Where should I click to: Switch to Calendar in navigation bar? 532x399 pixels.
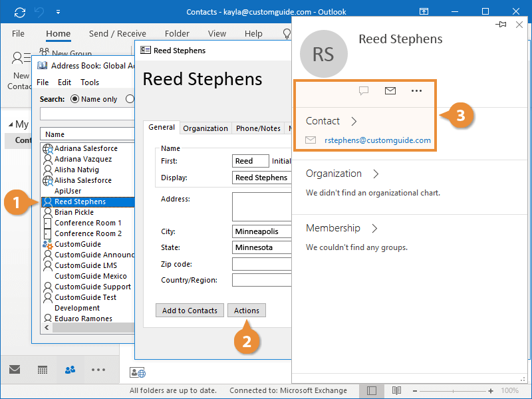click(x=43, y=370)
